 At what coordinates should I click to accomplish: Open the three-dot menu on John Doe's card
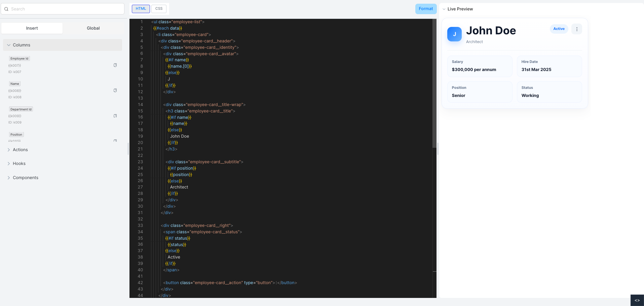tap(576, 29)
